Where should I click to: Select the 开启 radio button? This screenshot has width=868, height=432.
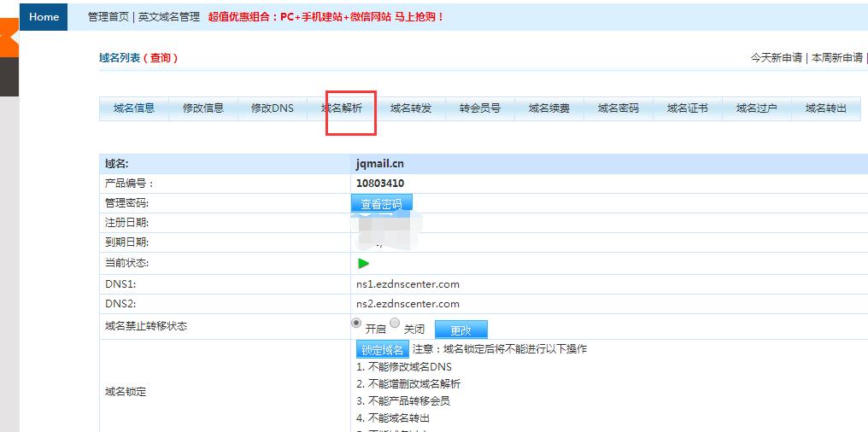pyautogui.click(x=356, y=323)
